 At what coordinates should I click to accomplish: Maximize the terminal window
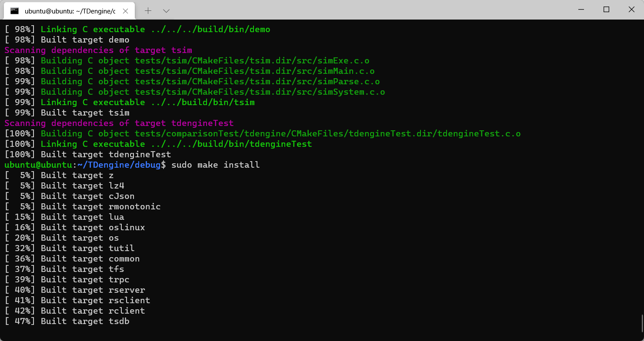606,10
